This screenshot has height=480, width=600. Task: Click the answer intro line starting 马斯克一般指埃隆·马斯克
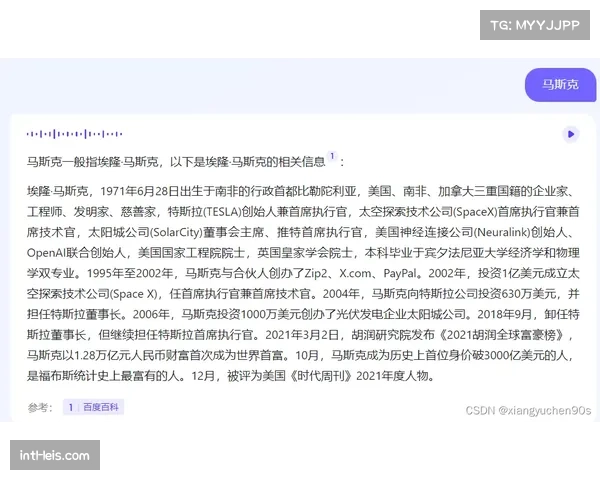tap(185, 162)
